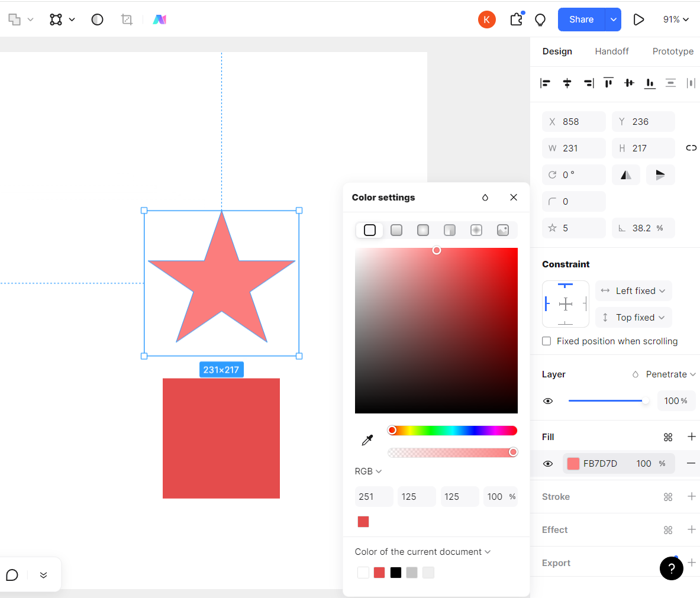The height and width of the screenshot is (598, 700).
Task: Open the Stroke style library icon
Action: click(668, 497)
